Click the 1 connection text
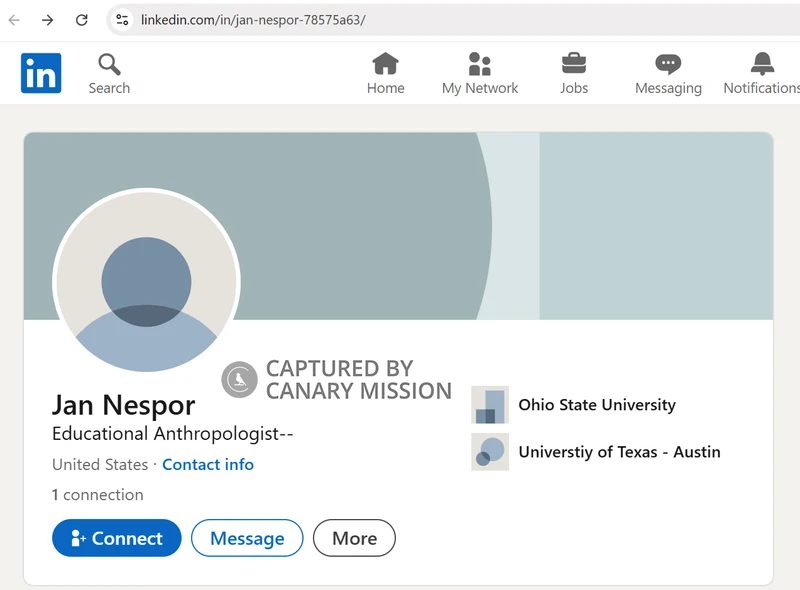800x590 pixels. (x=97, y=495)
